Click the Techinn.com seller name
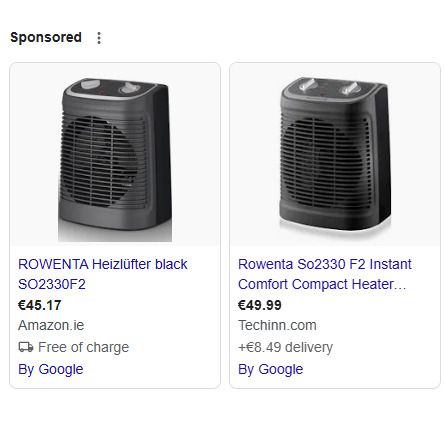This screenshot has height=421, width=445. point(277,325)
